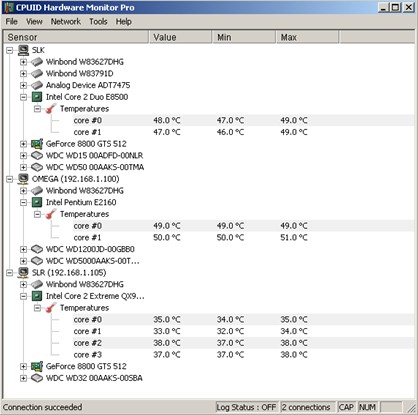Click the Analog Device ADT7475 sensor chip icon
The height and width of the screenshot is (415, 418).
click(x=37, y=85)
